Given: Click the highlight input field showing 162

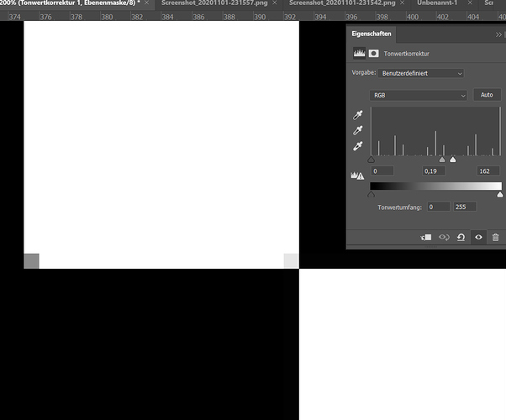Looking at the screenshot, I should pos(488,171).
